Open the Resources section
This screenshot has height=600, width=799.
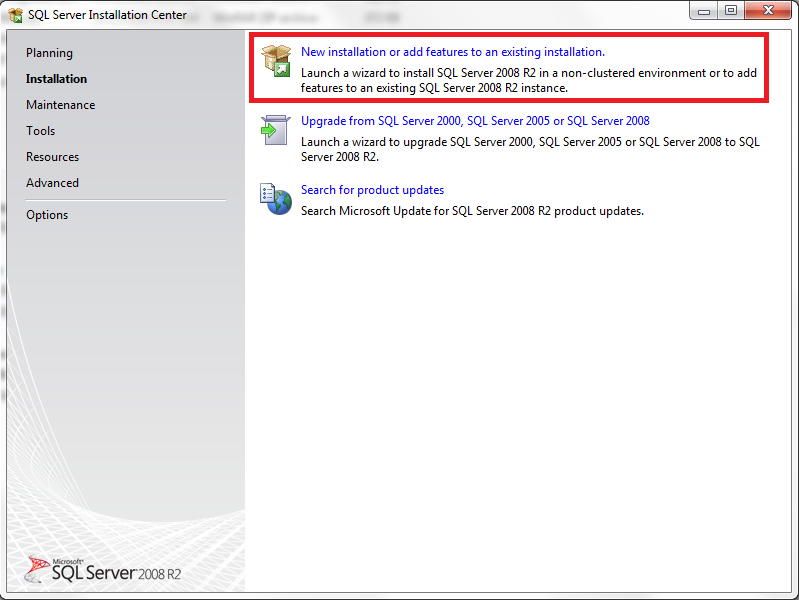(x=52, y=157)
